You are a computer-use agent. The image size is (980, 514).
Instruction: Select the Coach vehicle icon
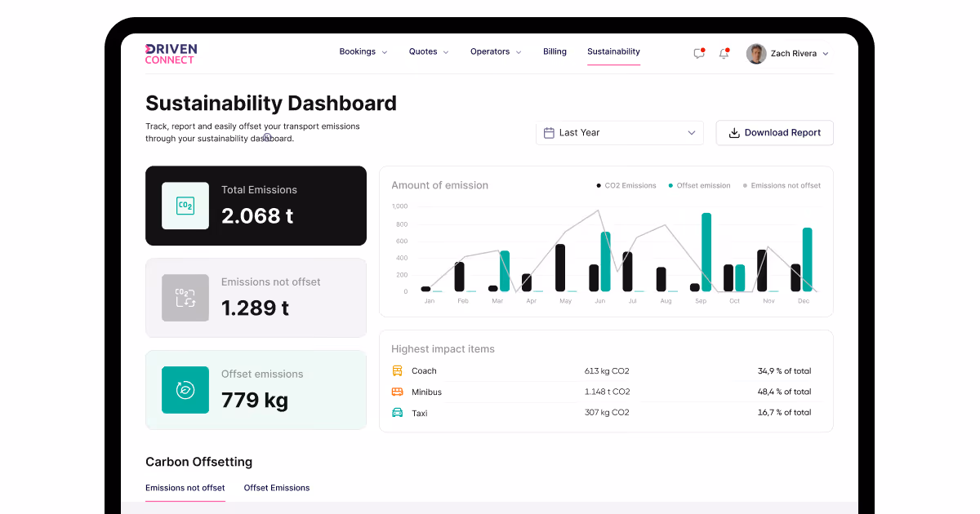[399, 370]
